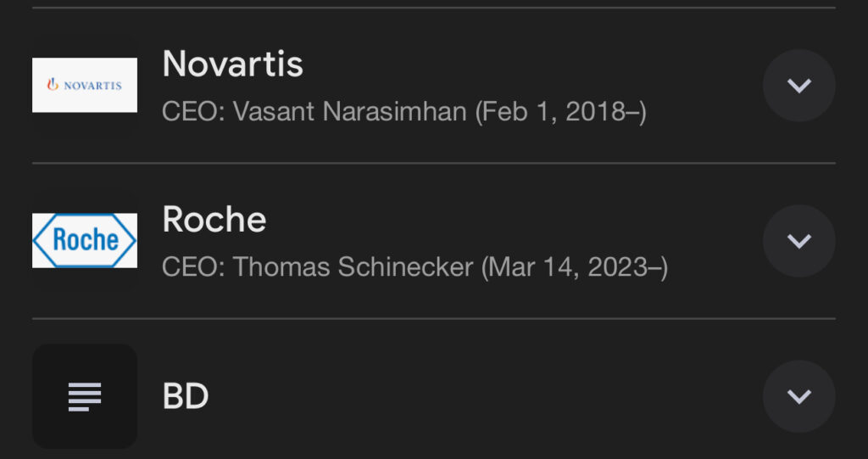868x459 pixels.
Task: Expand the Roche entry with chevron
Action: click(x=798, y=241)
